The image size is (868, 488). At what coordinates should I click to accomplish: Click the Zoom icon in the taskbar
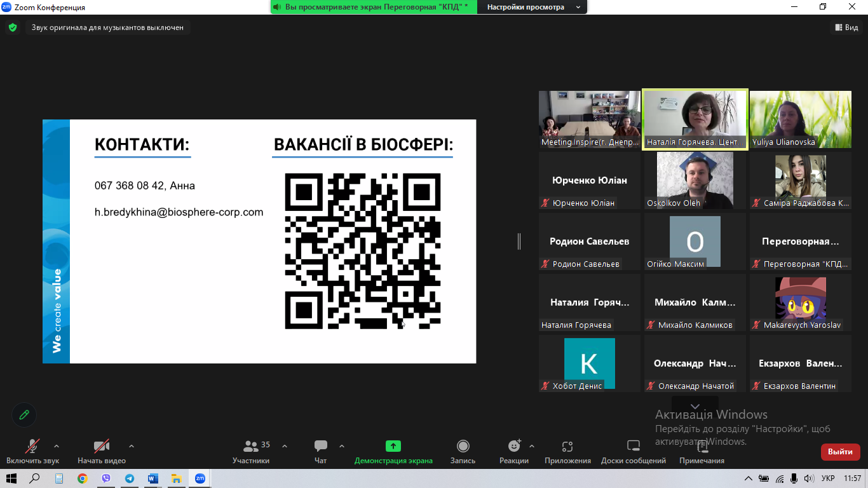pos(200,478)
